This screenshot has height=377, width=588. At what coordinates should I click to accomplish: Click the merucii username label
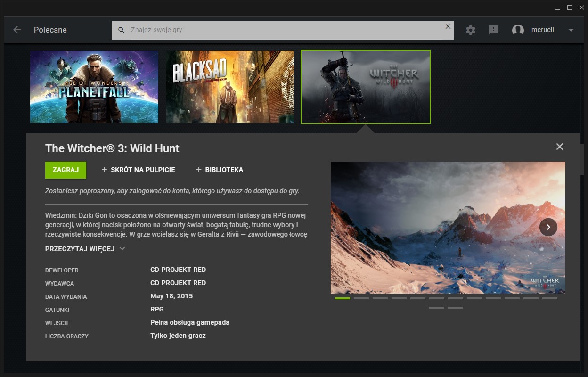[543, 30]
